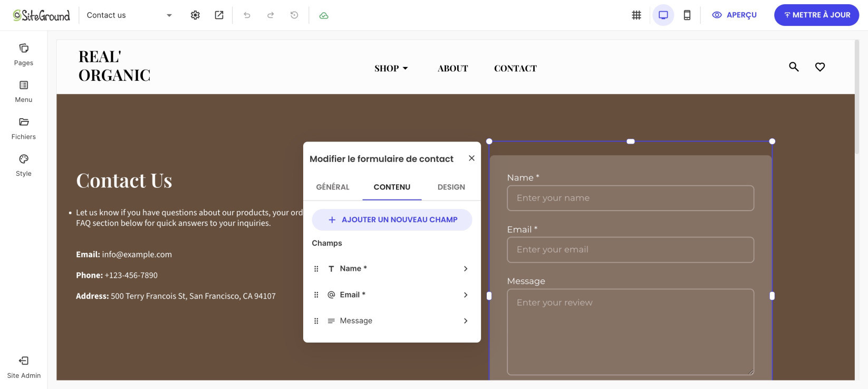868x389 pixels.
Task: Open the Pages panel
Action: (x=24, y=55)
